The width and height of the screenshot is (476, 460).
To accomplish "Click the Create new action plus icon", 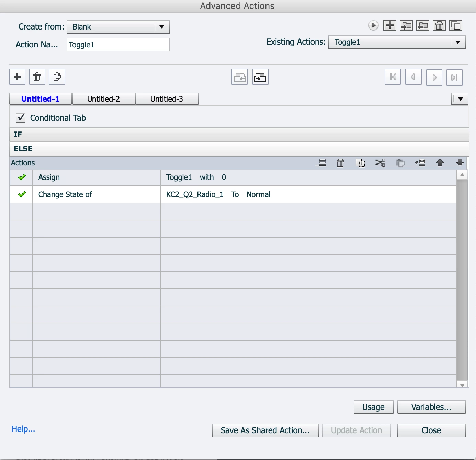I will [390, 25].
